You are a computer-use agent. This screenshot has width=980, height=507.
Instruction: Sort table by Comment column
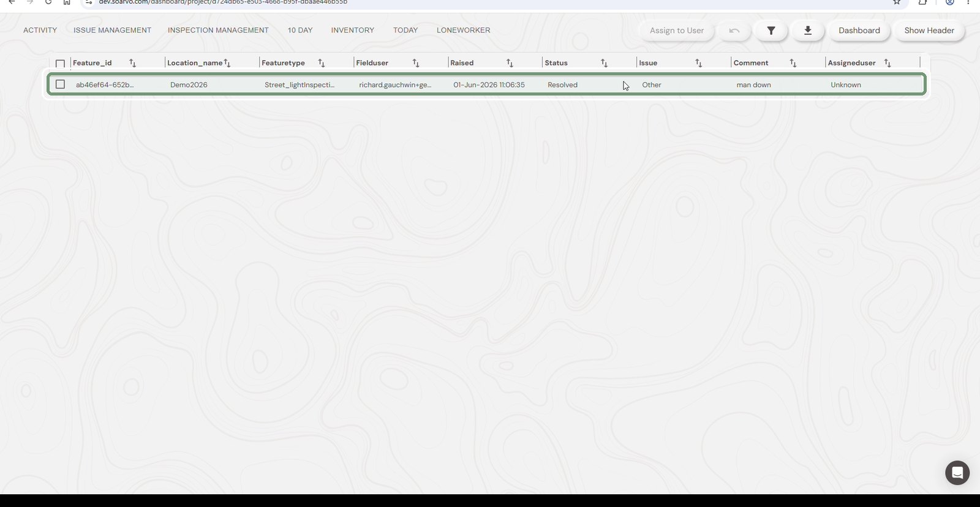click(793, 63)
